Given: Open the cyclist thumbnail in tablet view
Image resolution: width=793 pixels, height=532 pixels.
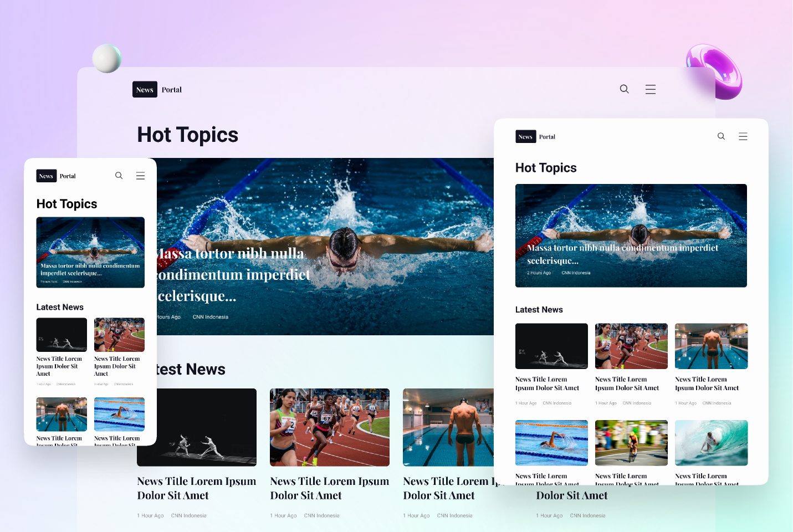Looking at the screenshot, I should (x=631, y=443).
